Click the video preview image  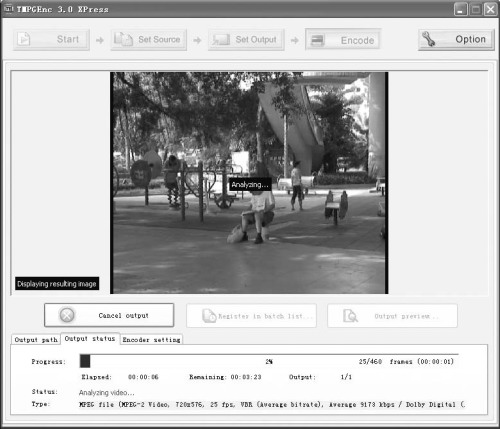pos(249,183)
